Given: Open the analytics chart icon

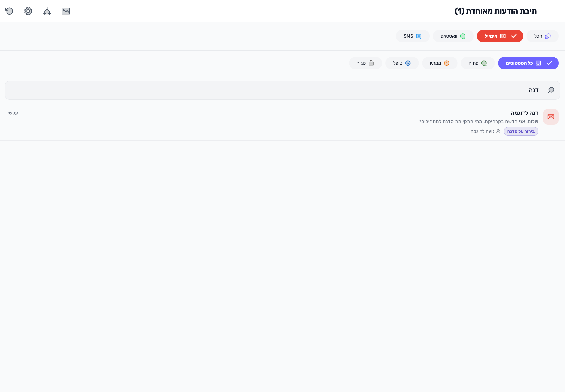Looking at the screenshot, I should click(66, 11).
